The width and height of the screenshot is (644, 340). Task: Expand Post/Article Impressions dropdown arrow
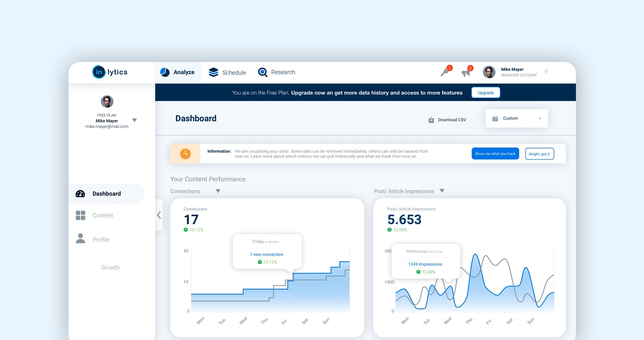(442, 191)
